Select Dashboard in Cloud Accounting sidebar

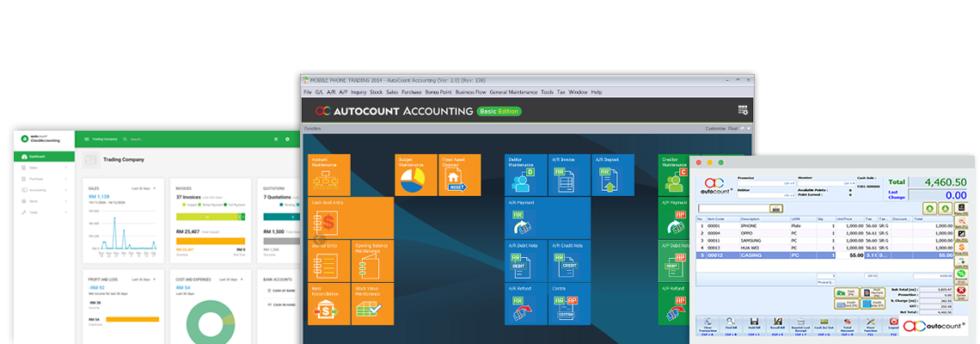click(44, 157)
